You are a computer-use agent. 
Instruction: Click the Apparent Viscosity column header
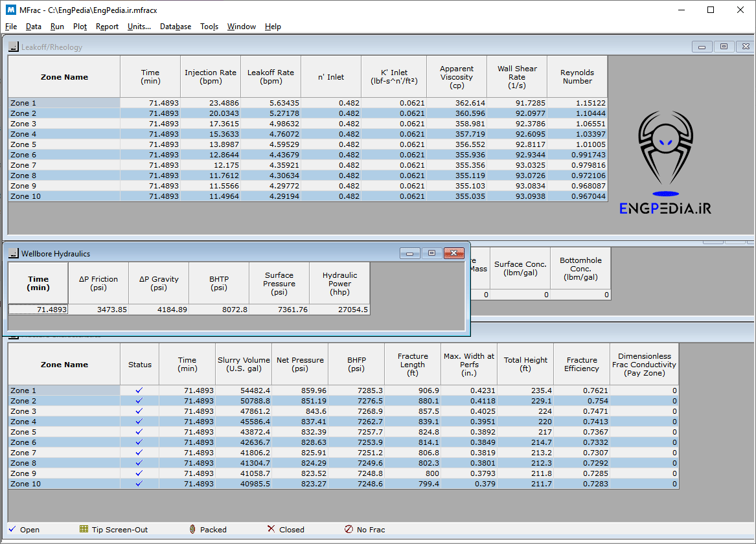point(457,76)
